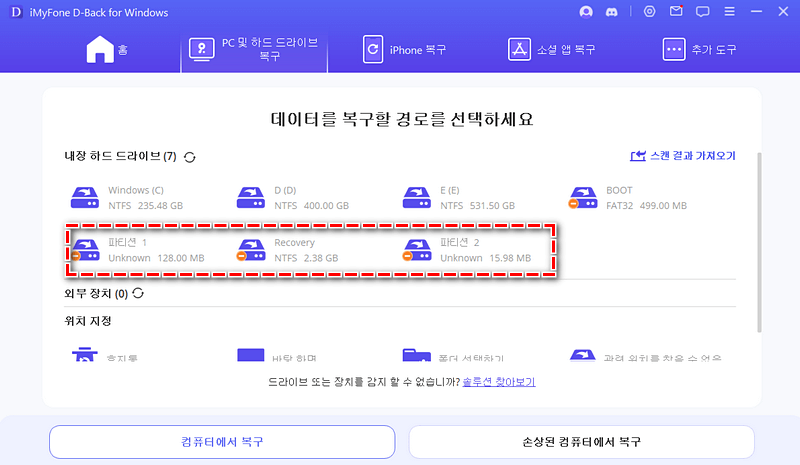This screenshot has height=465, width=800.
Task: Open the user account icon
Action: coord(586,11)
